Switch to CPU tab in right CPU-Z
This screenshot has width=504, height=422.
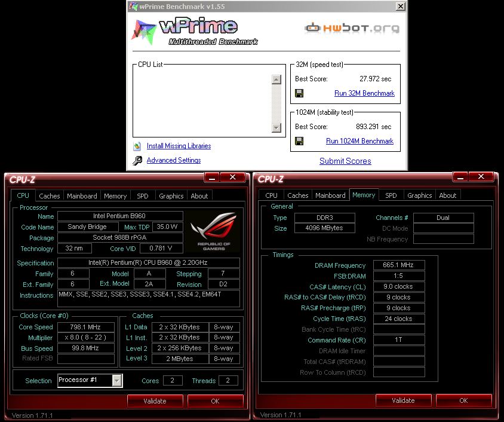click(x=271, y=195)
